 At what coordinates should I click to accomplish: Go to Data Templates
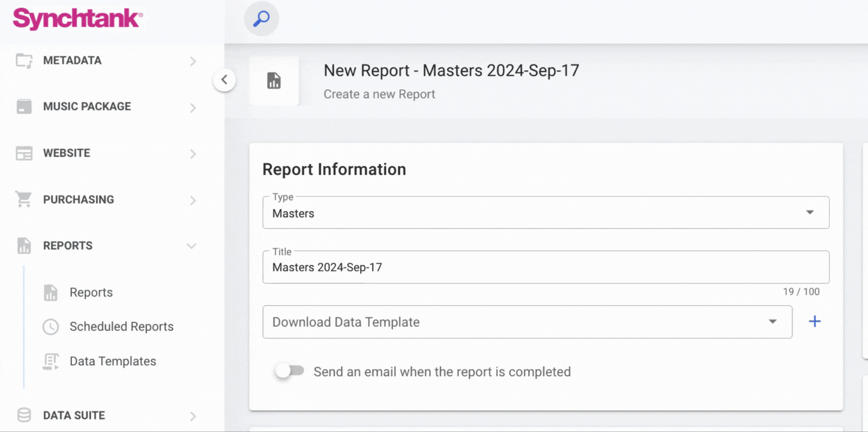click(x=113, y=361)
